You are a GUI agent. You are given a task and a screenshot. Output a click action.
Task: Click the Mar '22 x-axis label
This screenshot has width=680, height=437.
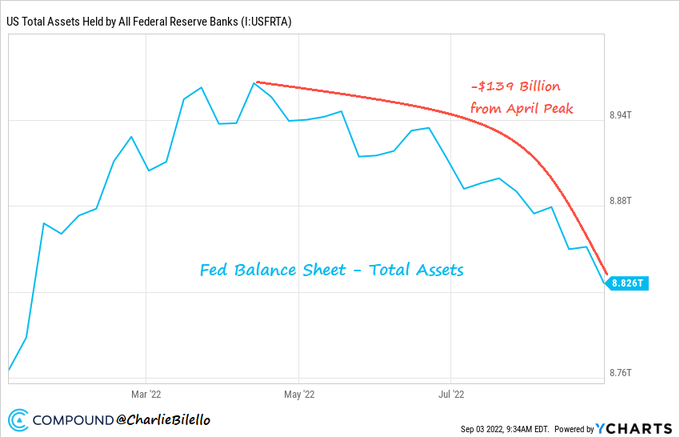point(147,392)
